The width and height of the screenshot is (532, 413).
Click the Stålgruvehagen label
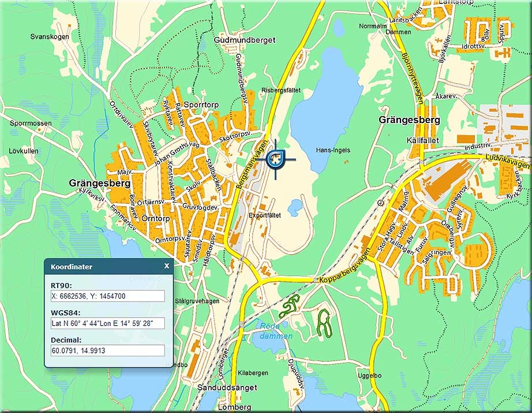(x=197, y=301)
